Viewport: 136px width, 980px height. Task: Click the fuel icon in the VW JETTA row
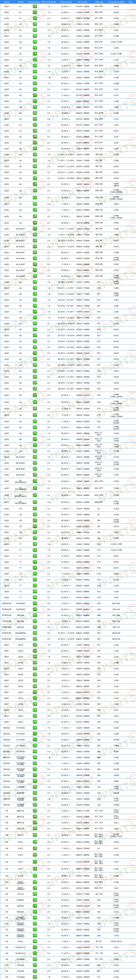click(35, 894)
